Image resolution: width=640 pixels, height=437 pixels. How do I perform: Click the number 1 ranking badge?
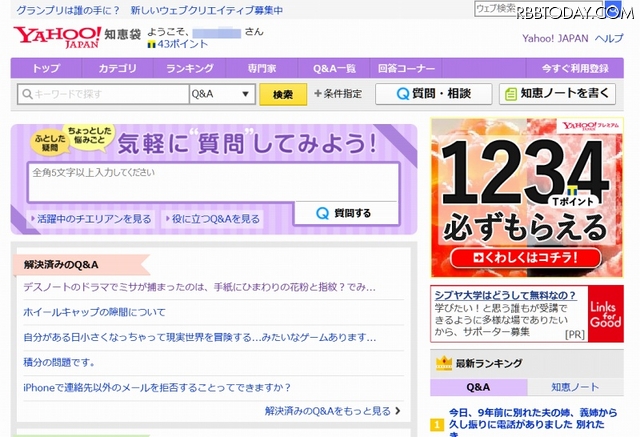(436, 425)
